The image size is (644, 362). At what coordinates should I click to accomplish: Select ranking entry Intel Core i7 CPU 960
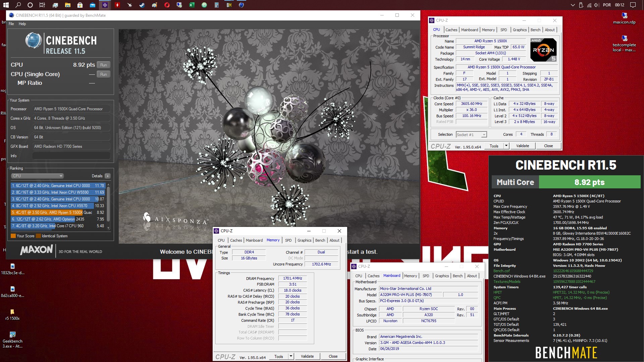tap(58, 226)
